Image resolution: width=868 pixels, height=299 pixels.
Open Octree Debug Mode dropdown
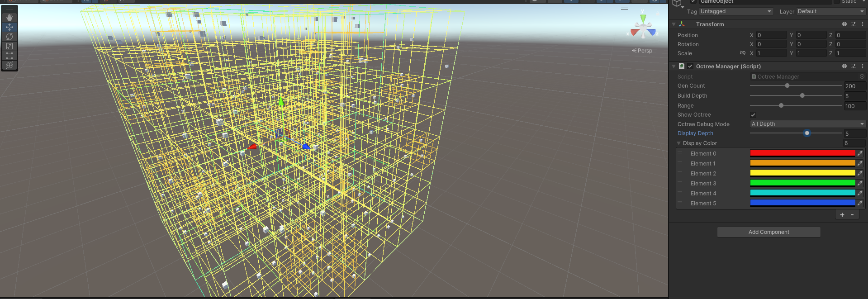(x=808, y=124)
